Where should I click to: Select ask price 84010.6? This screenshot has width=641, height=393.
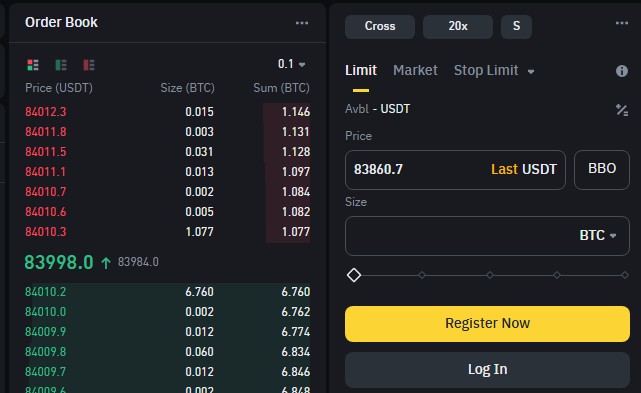click(45, 212)
